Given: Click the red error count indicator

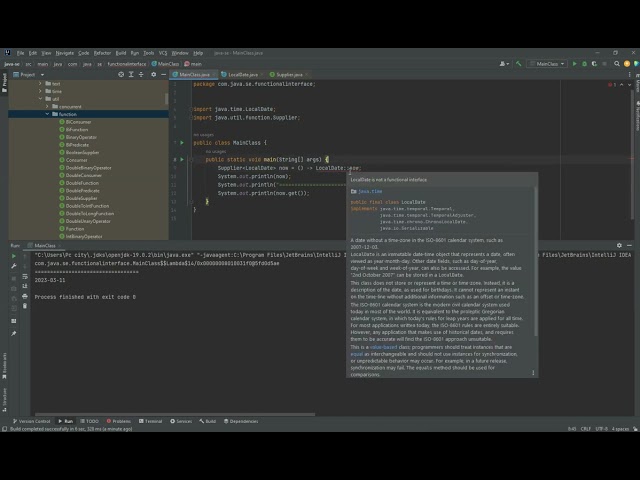Looking at the screenshot, I should [612, 85].
